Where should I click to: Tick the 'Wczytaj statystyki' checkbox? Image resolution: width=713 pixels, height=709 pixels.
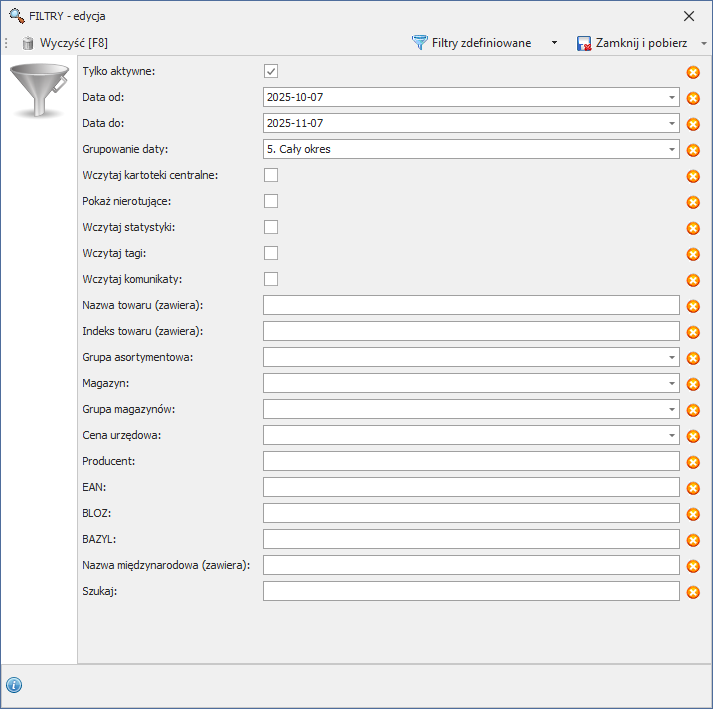tap(271, 227)
